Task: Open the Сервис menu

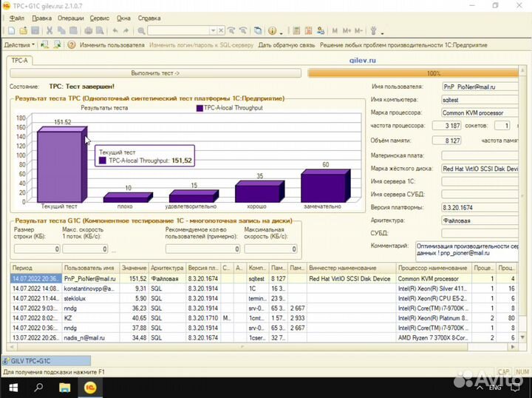Action: coord(99,16)
